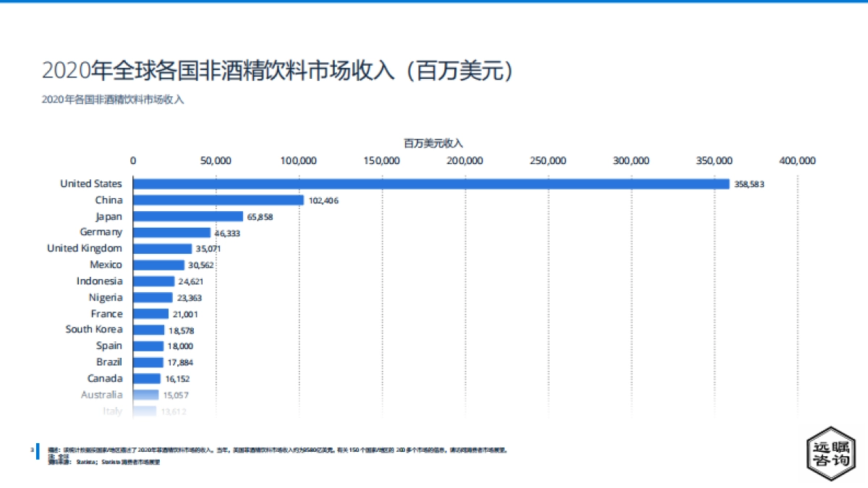Select the Germany revenue bar
Viewport: 868px width, 488px height.
coord(171,232)
